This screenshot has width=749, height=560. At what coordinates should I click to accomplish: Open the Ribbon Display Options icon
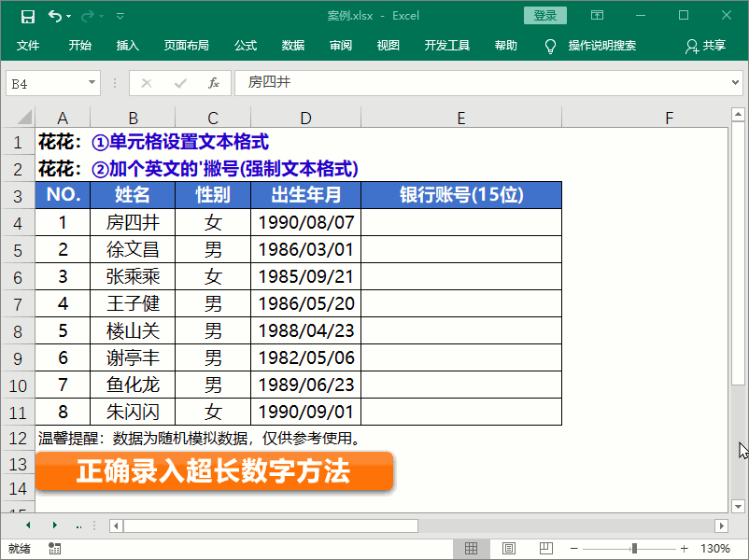[597, 15]
